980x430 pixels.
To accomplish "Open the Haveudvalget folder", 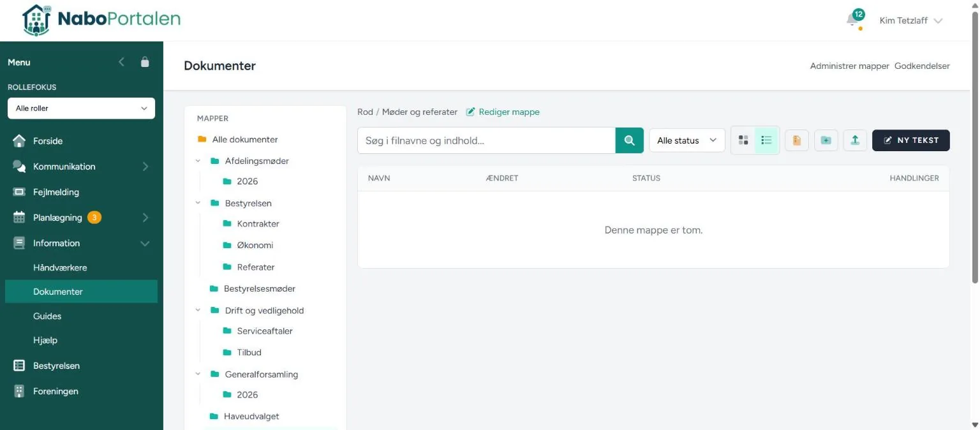I will pos(251,417).
